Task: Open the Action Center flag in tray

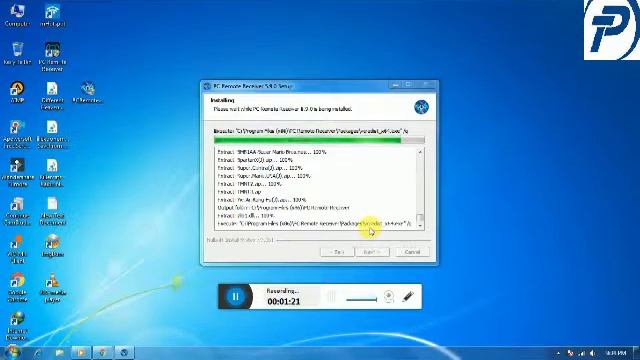Action: (x=570, y=353)
